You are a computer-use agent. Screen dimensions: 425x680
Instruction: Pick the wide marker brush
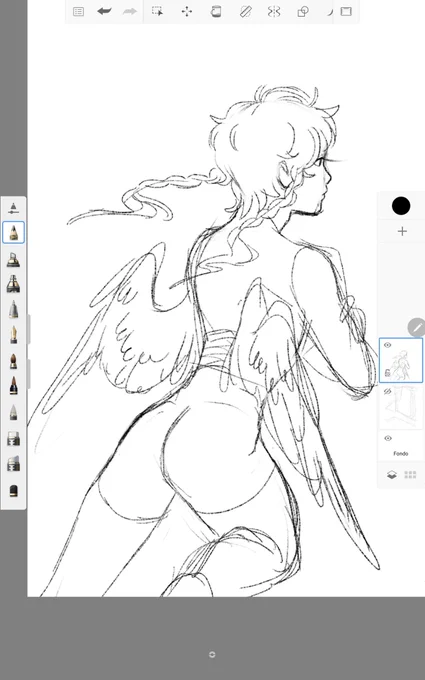point(13,284)
